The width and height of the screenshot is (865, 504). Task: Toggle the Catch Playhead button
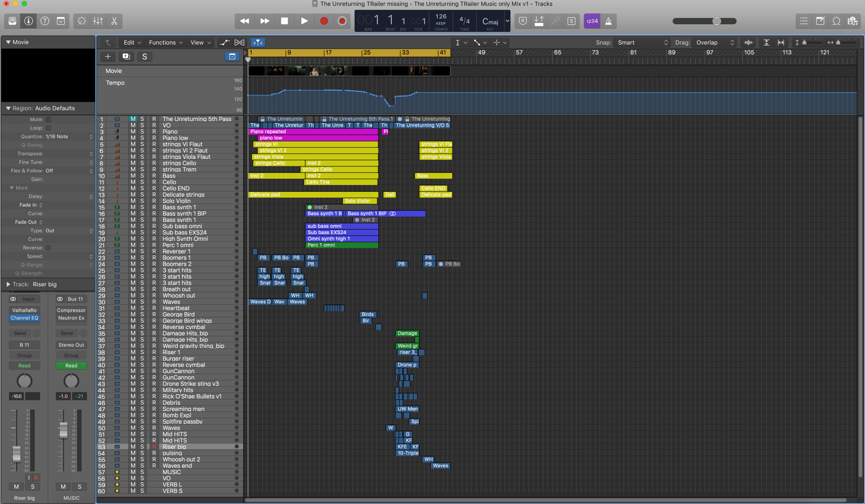pos(258,43)
